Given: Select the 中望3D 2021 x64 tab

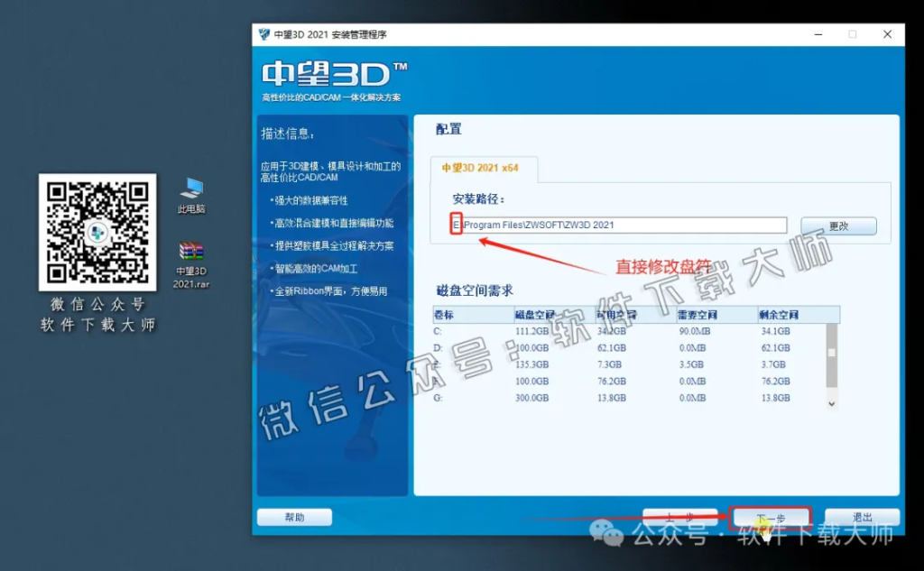Looking at the screenshot, I should point(480,168).
